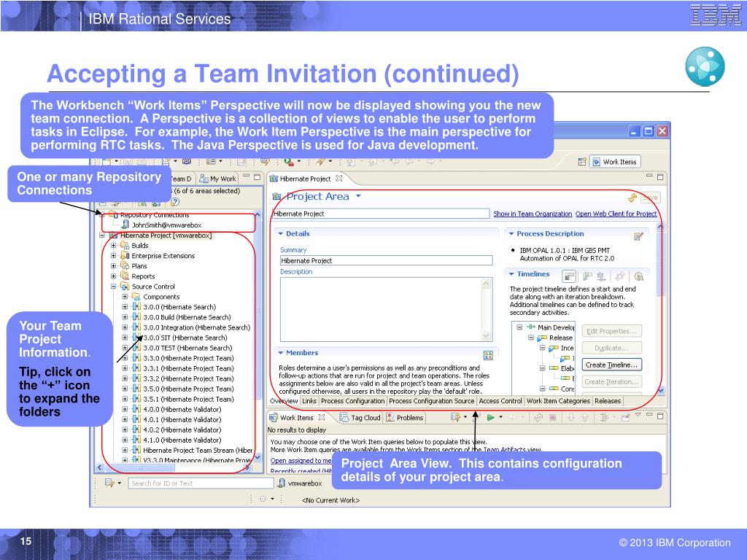Switch to the Problems tab

pyautogui.click(x=405, y=418)
